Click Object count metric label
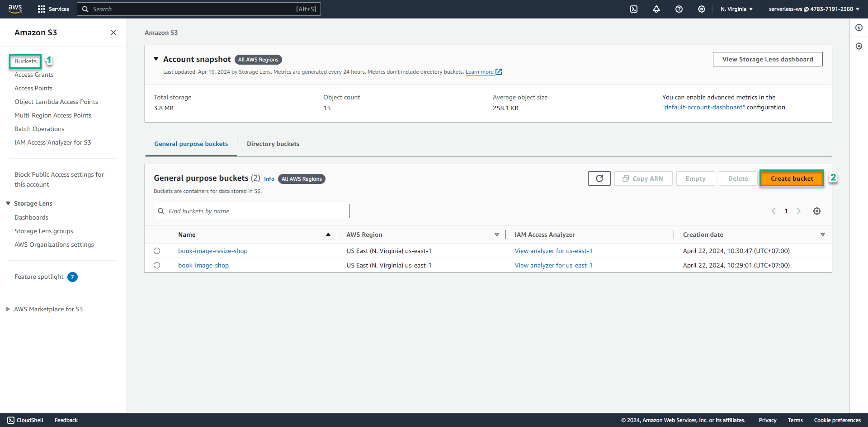Screen dimensions: 868x427 click(x=342, y=97)
